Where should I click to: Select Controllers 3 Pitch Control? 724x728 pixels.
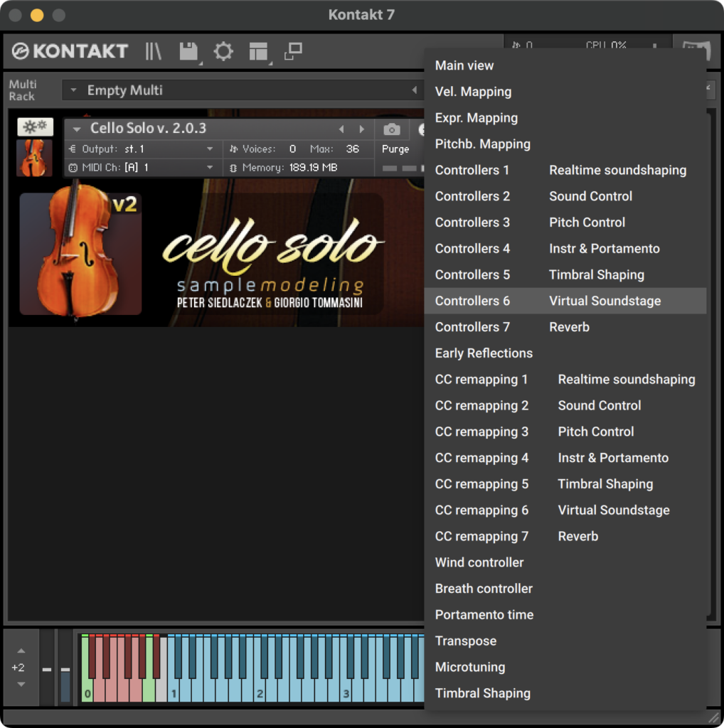[x=565, y=223]
